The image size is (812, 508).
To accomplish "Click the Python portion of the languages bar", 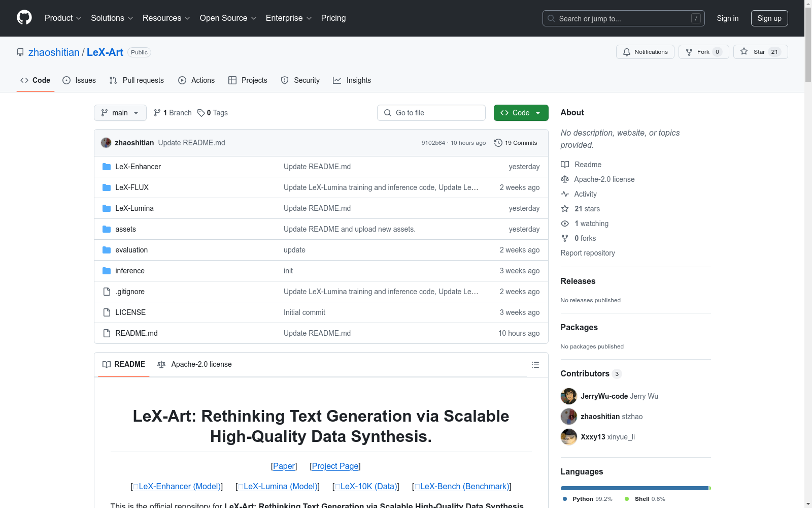I will (x=634, y=488).
